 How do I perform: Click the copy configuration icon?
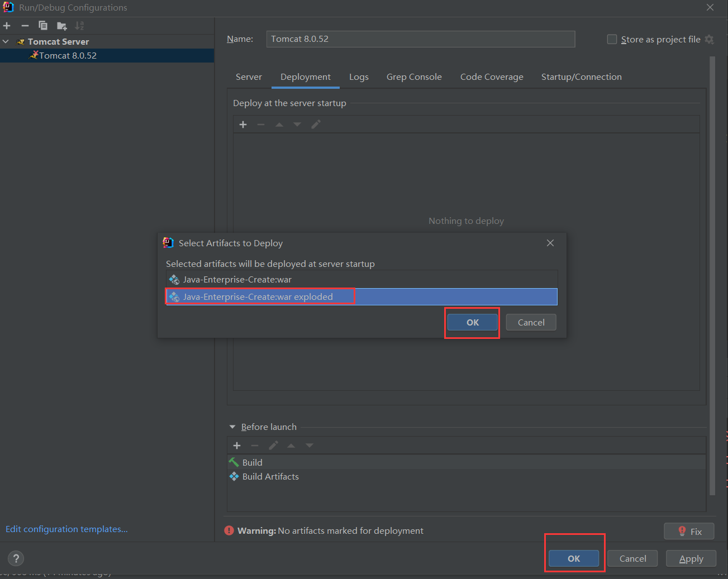[x=43, y=26]
